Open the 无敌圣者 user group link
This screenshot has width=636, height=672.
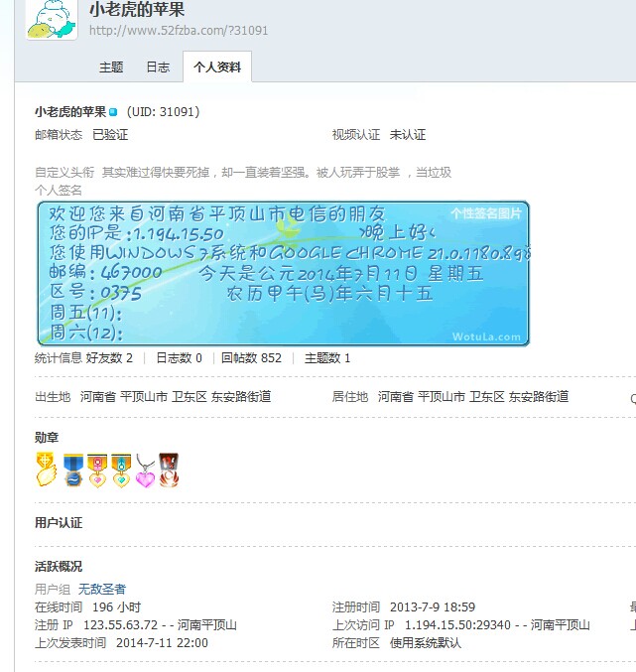[x=102, y=589]
